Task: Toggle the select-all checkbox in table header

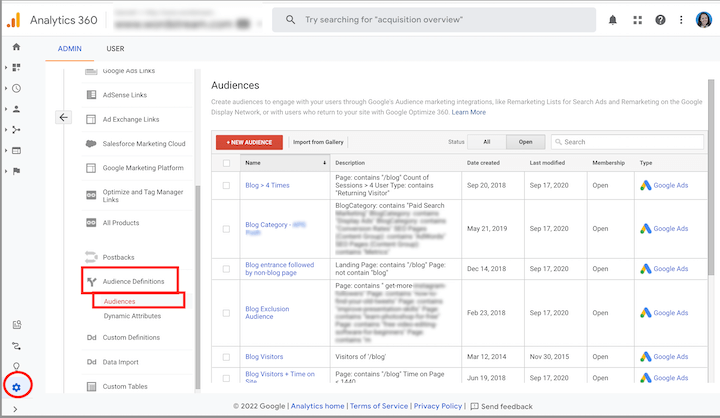Action: click(x=226, y=163)
